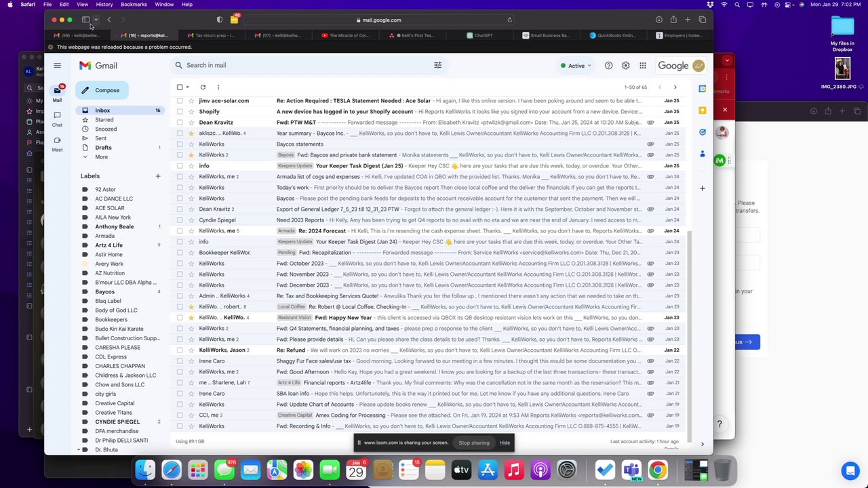This screenshot has width=868, height=488.
Task: Toggle star on Re: Refund email
Action: (191, 350)
